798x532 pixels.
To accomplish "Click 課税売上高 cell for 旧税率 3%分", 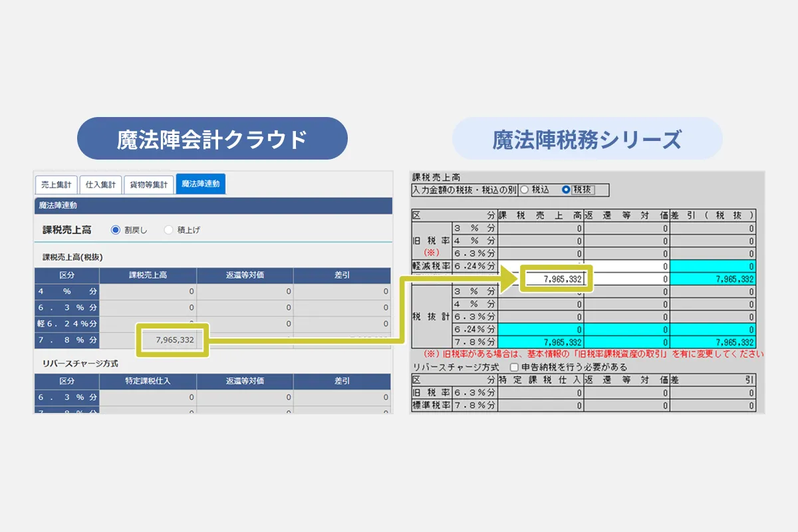I will [541, 228].
